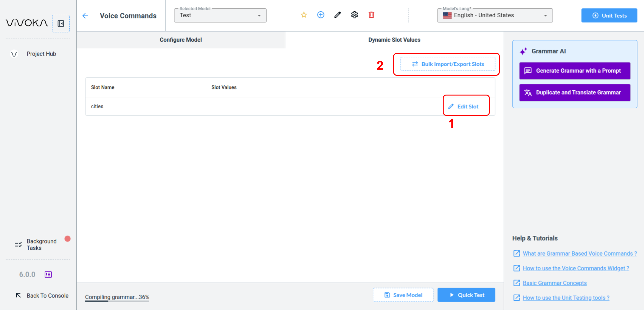Click the pencil rename model icon

click(337, 15)
